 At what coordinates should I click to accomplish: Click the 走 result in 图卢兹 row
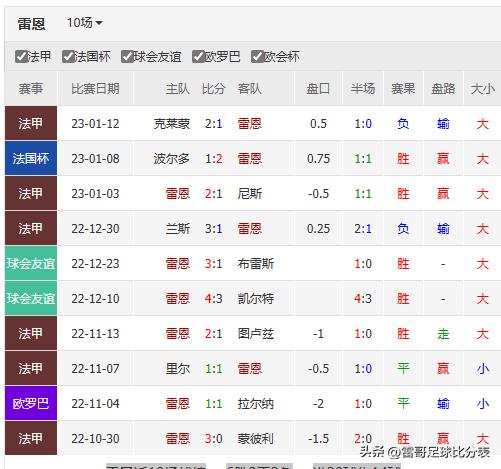coord(443,334)
